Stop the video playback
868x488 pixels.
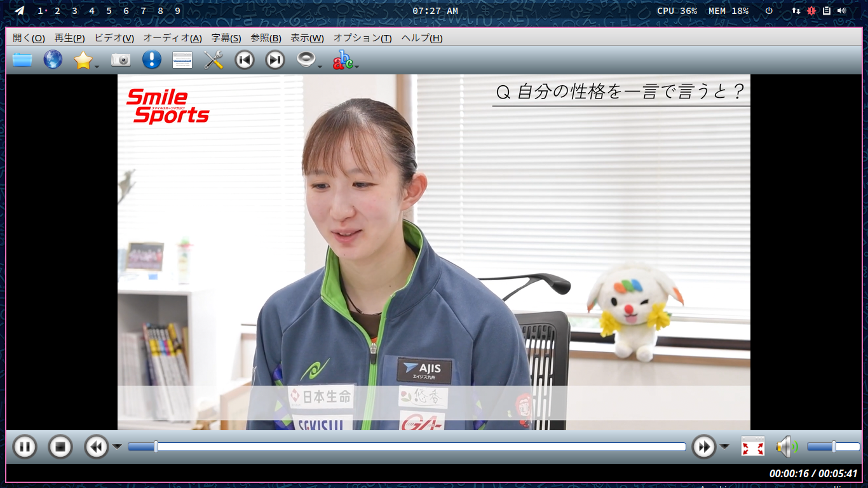[60, 447]
